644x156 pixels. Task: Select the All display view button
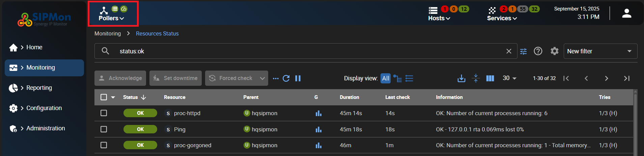pyautogui.click(x=386, y=78)
